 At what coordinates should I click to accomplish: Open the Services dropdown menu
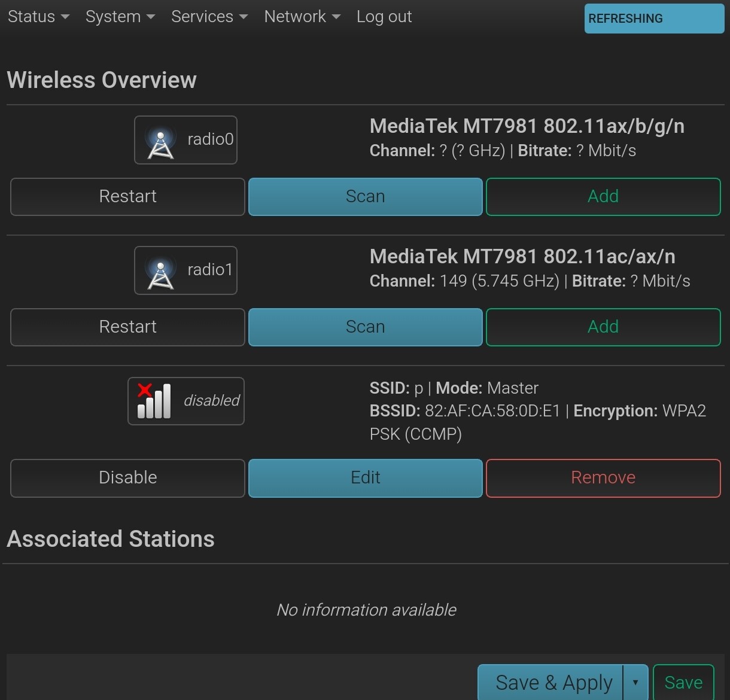209,17
